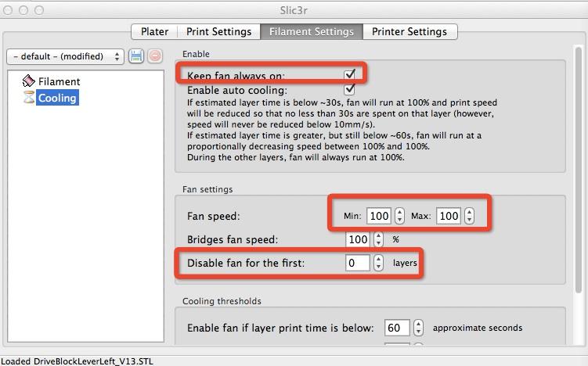The height and width of the screenshot is (366, 588).
Task: Click the vertical scrollbar in settings panel
Action: click(x=579, y=170)
